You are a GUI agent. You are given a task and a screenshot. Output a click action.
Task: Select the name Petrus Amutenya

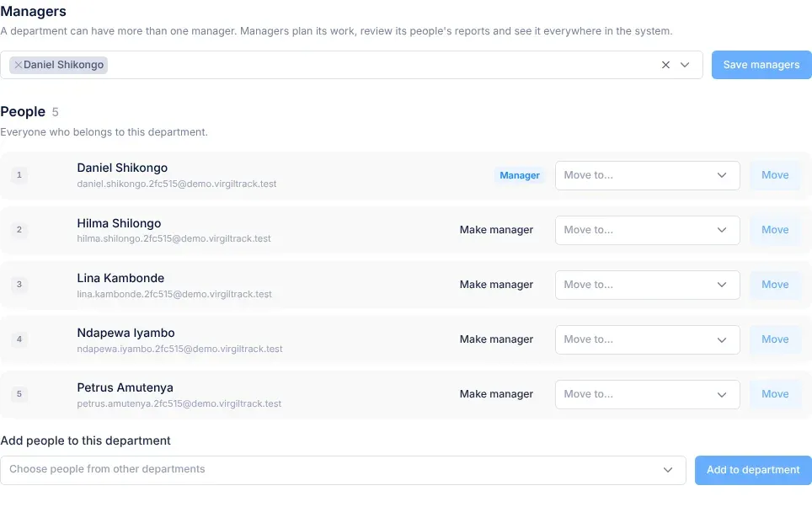125,388
